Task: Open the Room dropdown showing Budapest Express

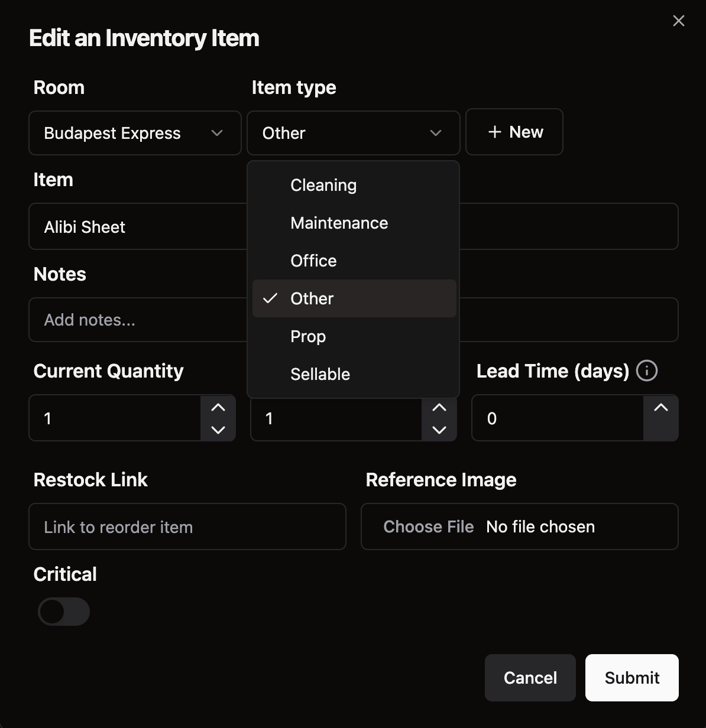Action: pos(135,133)
